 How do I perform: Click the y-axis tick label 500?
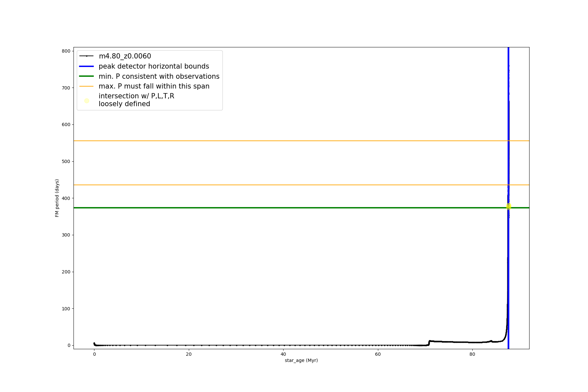[x=66, y=161]
